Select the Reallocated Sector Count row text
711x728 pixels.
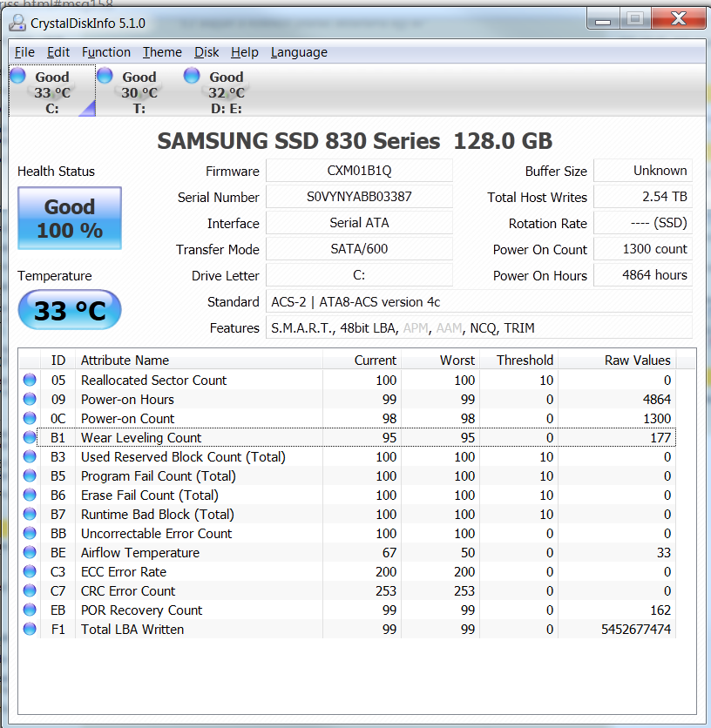click(154, 380)
